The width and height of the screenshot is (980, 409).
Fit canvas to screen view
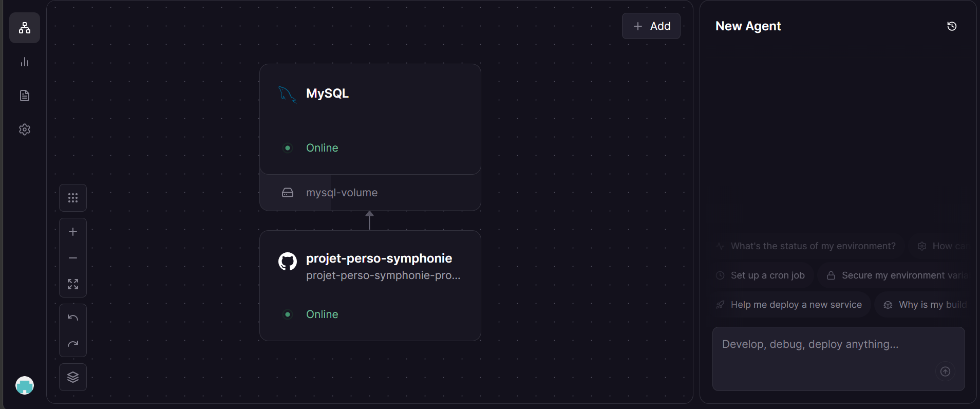(73, 284)
